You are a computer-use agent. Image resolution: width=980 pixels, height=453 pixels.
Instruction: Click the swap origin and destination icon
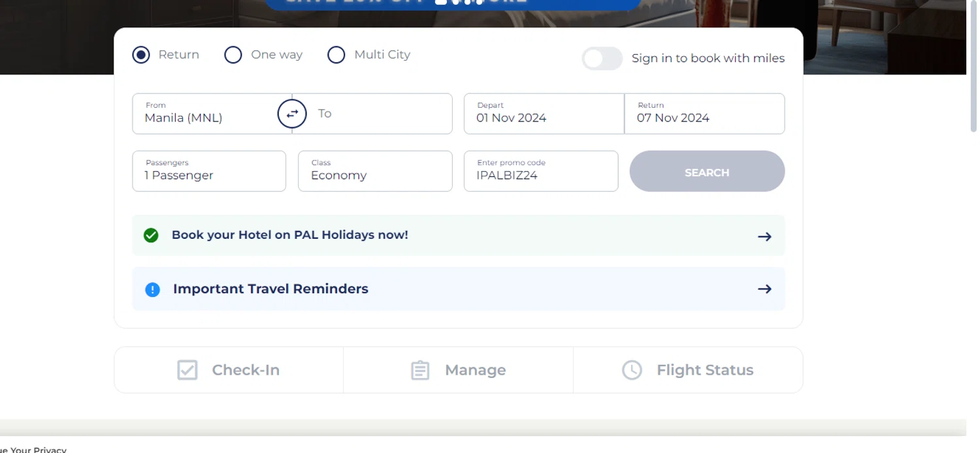(292, 114)
